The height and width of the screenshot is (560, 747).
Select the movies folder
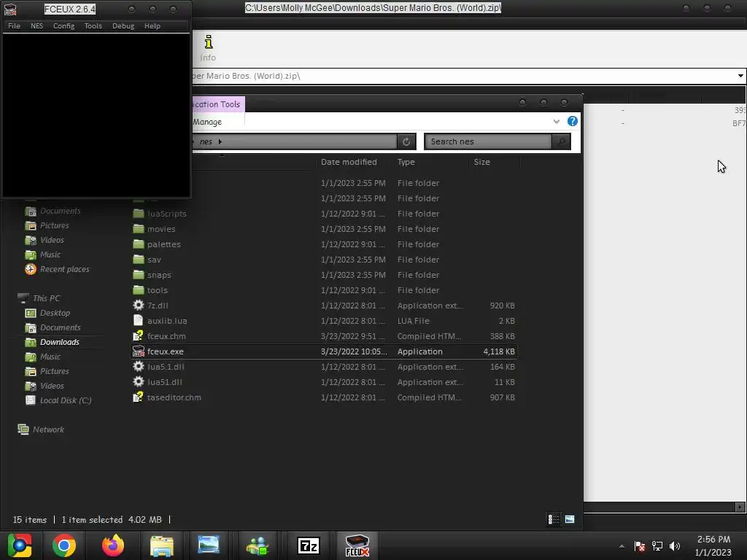point(161,229)
